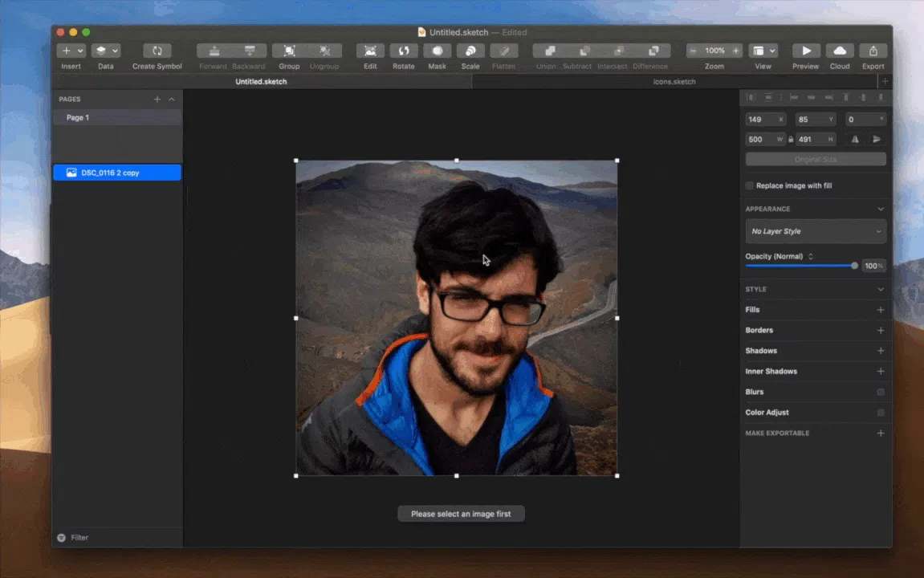The height and width of the screenshot is (578, 924).
Task: Open the Insert dropdown arrow
Action: pos(80,51)
